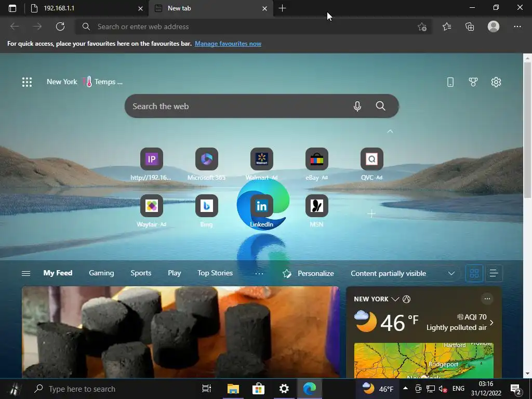Open the LinkedIn quick link tile
The height and width of the screenshot is (399, 532).
coord(261,211)
